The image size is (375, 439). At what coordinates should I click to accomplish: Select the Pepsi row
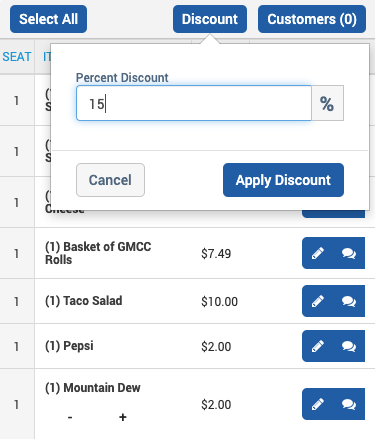click(187, 346)
